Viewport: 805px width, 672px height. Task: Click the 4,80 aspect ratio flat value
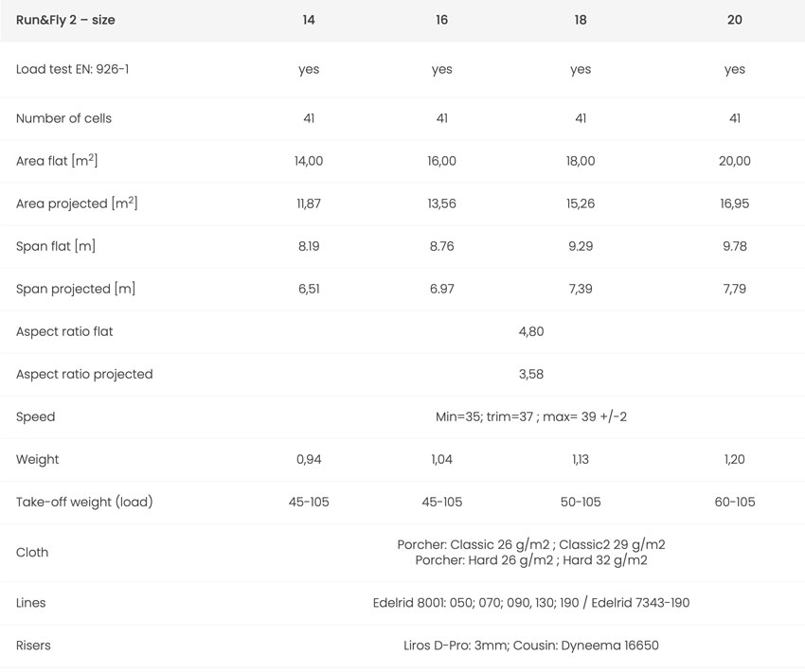pyautogui.click(x=531, y=331)
